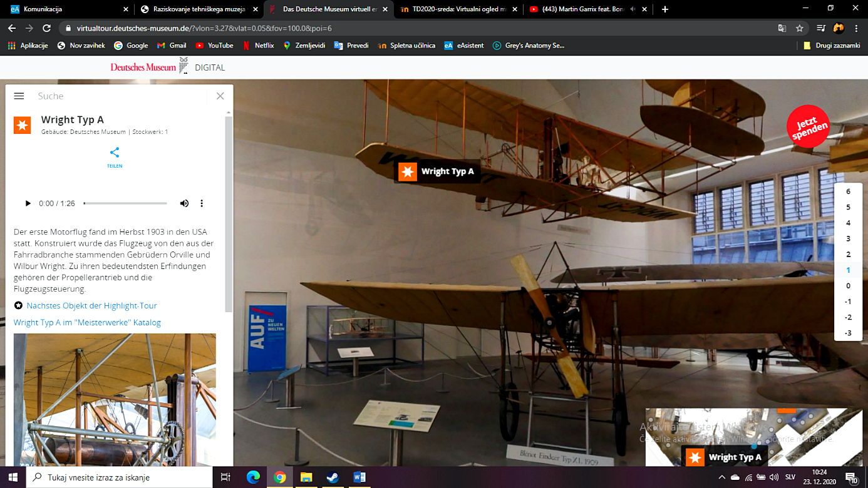Open the Aplikacije apps bookmark
This screenshot has width=868, height=488.
pos(28,45)
